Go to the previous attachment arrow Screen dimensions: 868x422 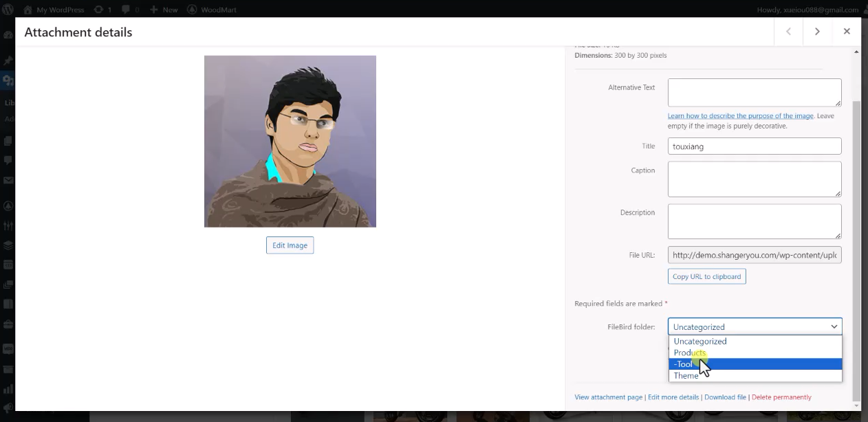tap(788, 32)
